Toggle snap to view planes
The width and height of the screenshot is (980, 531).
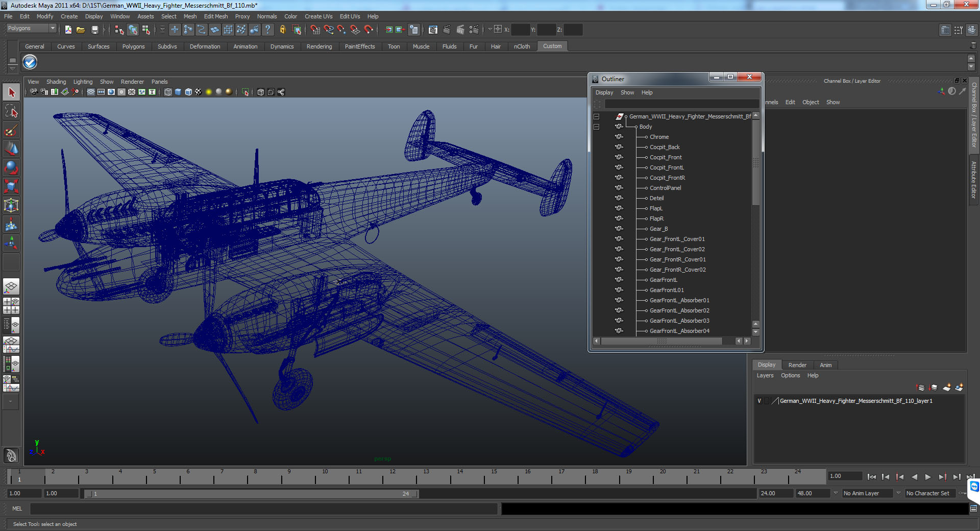point(355,30)
